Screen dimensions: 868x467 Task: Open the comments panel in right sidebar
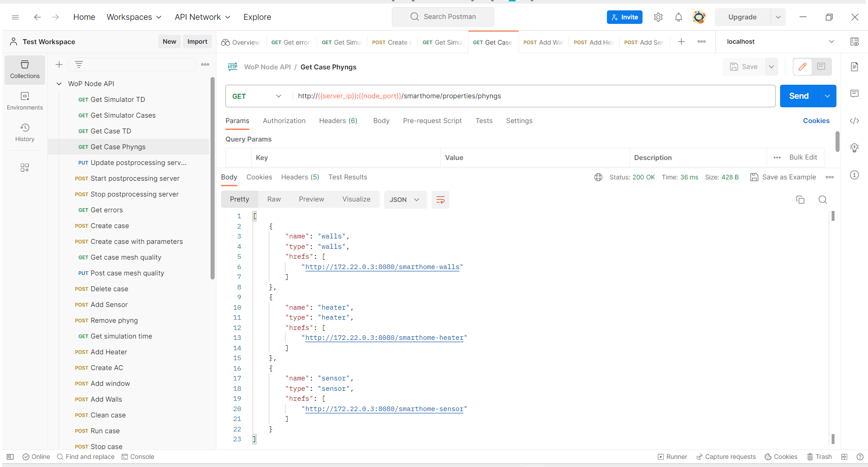pyautogui.click(x=854, y=94)
